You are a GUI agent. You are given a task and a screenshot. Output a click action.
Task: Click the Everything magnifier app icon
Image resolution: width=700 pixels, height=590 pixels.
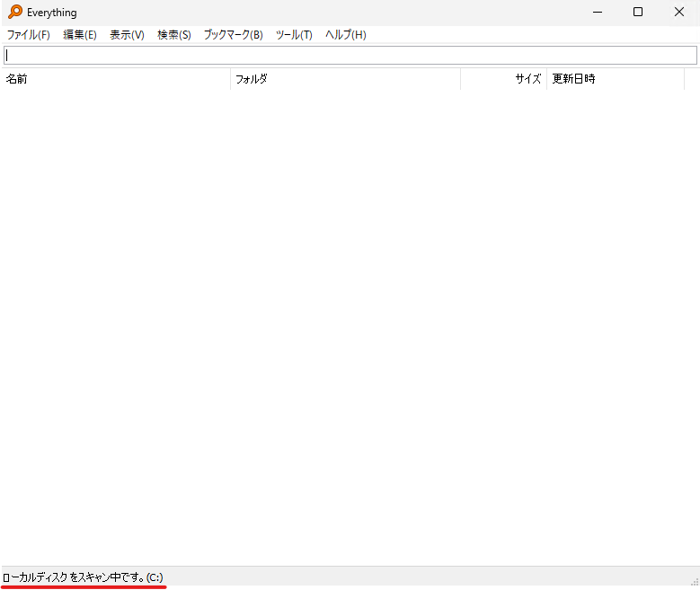click(15, 12)
